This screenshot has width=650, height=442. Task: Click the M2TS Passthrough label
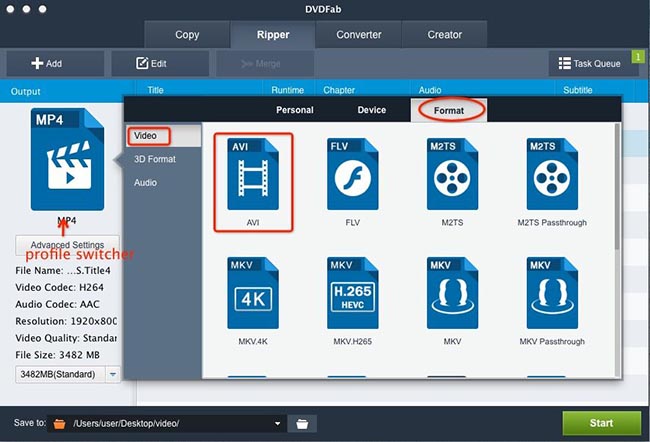tap(552, 223)
